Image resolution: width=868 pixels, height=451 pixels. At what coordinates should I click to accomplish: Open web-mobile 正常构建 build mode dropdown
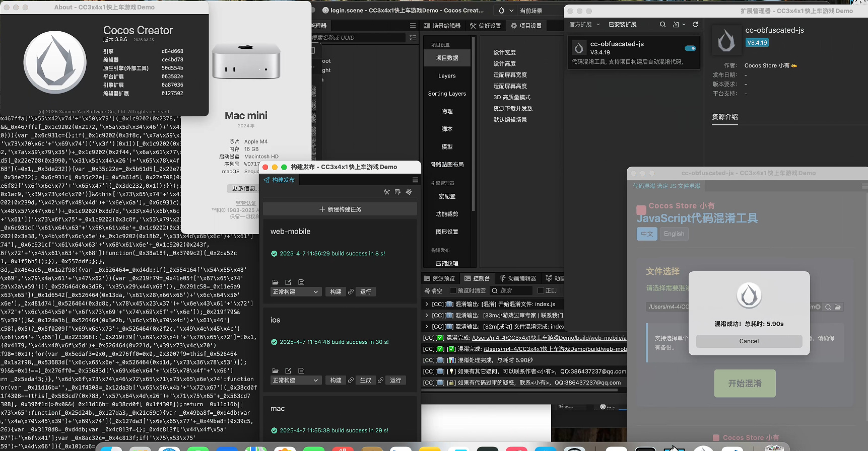(296, 292)
